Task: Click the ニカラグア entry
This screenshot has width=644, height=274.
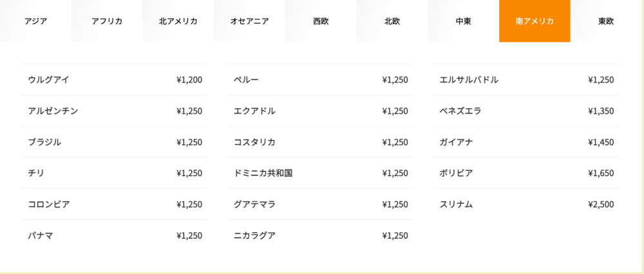Action: [x=321, y=235]
